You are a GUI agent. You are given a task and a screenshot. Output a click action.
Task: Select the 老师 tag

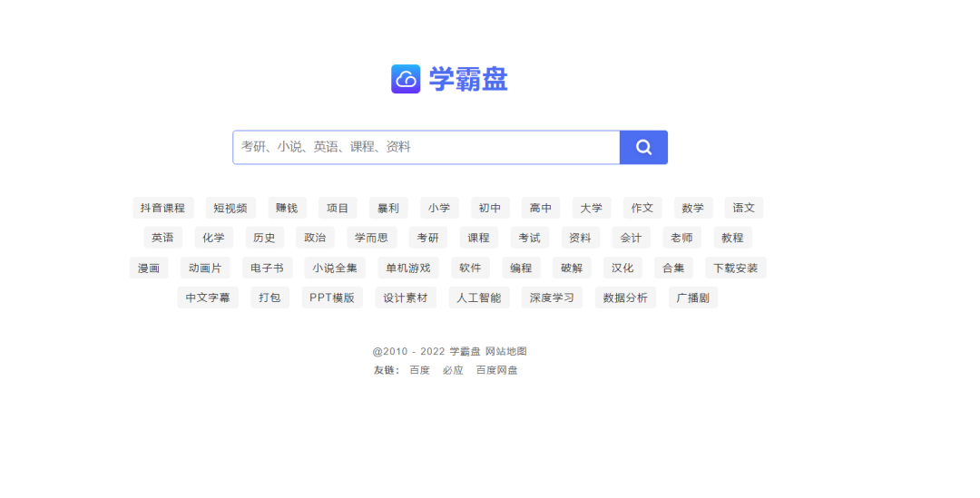[x=681, y=238]
